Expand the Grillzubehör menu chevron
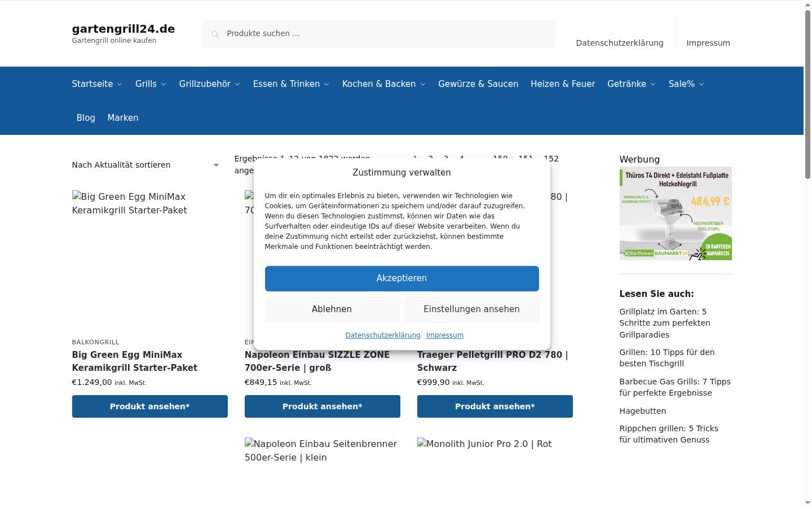Viewport: 812px width, 508px height. (x=237, y=84)
